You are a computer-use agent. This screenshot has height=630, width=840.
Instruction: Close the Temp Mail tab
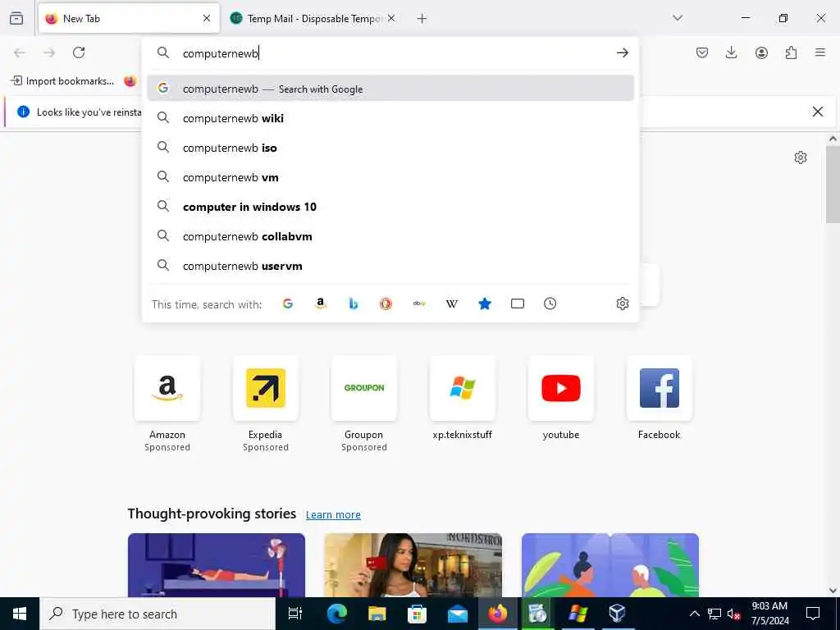click(391, 18)
